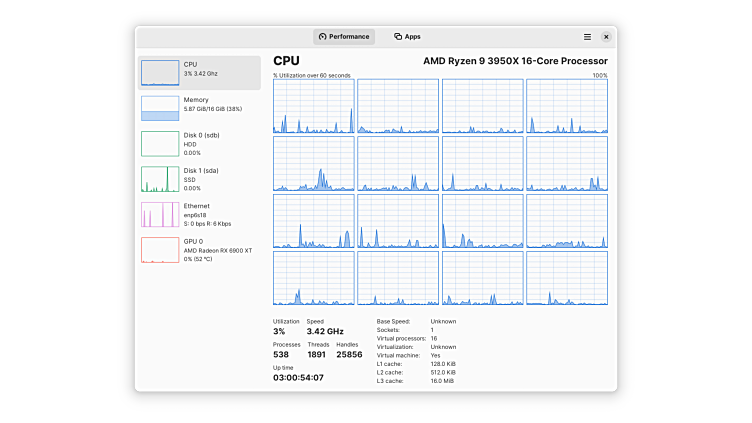The image size is (752, 423).
Task: Open the AMD Radeon RX 6900 XT entry
Action: point(217,250)
